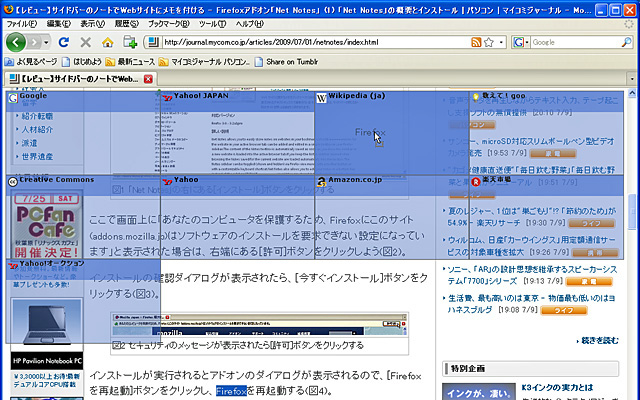Open the 編集 menu
640x400 pixels.
pyautogui.click(x=59, y=24)
